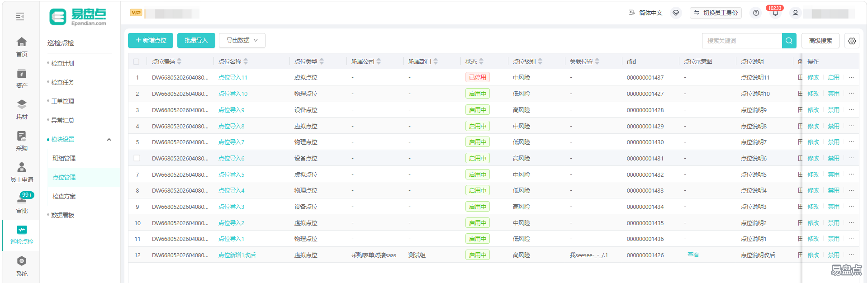Viewport: 868px width, 283px height.
Task: Click the 测试组 department cell
Action: click(x=417, y=255)
